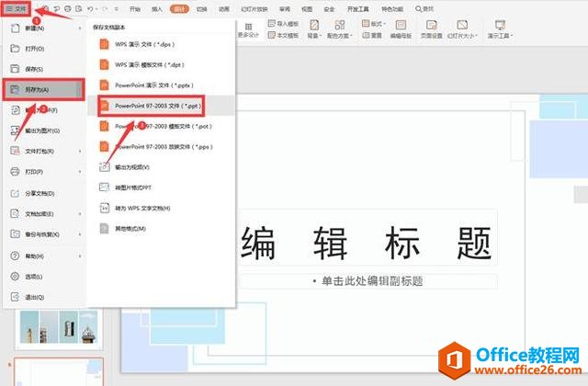Click the 输出为图片(G) export image icon
The width and height of the screenshot is (588, 386).
pos(15,131)
